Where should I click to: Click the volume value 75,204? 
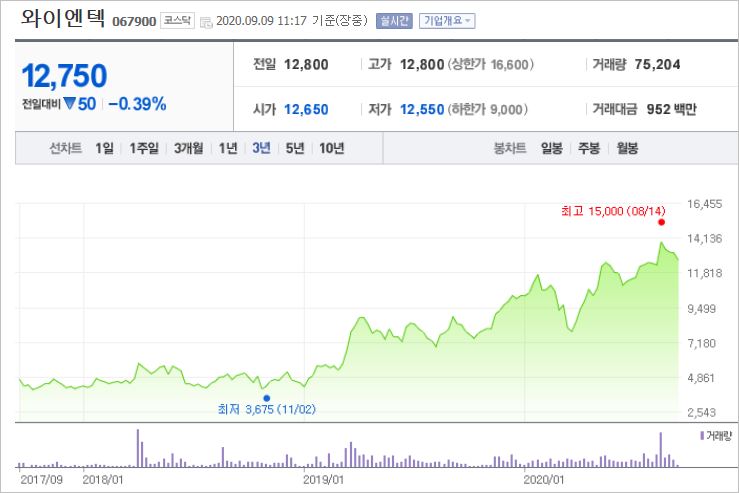[657, 65]
